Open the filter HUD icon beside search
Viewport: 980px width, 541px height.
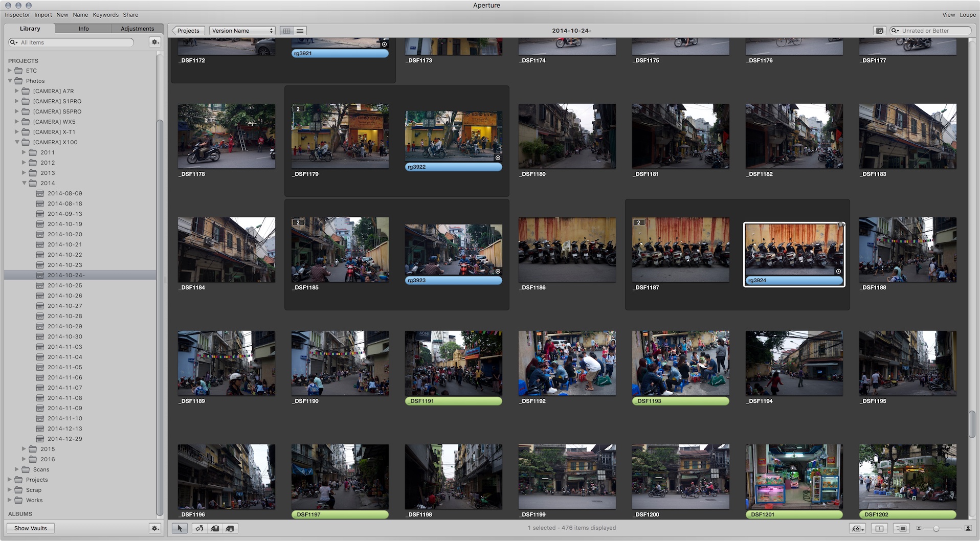pyautogui.click(x=880, y=31)
